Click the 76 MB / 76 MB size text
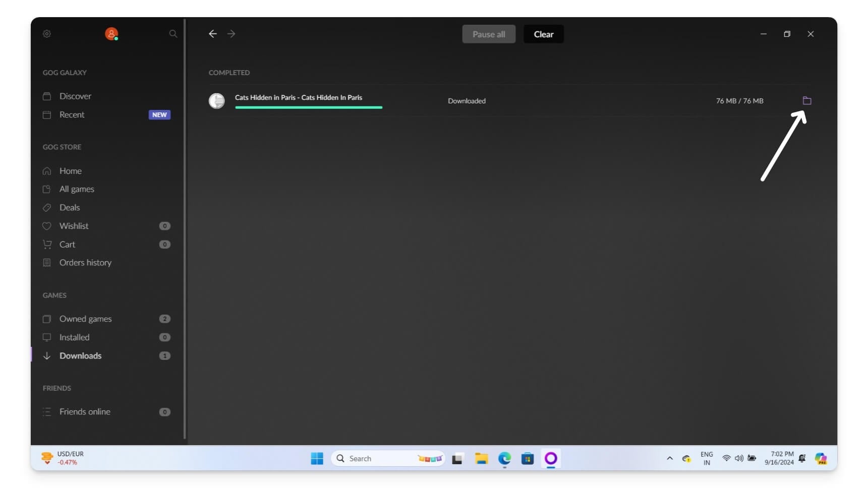The image size is (868, 488). [740, 101]
